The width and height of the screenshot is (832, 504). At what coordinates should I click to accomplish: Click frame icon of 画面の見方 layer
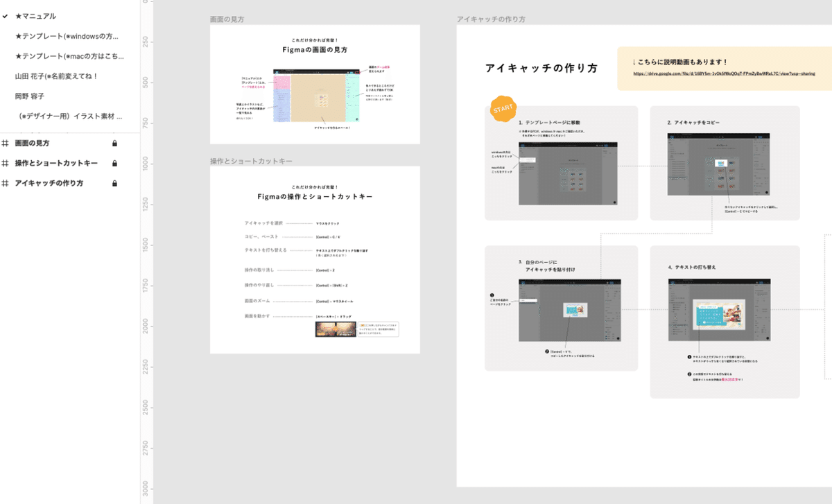coord(6,144)
